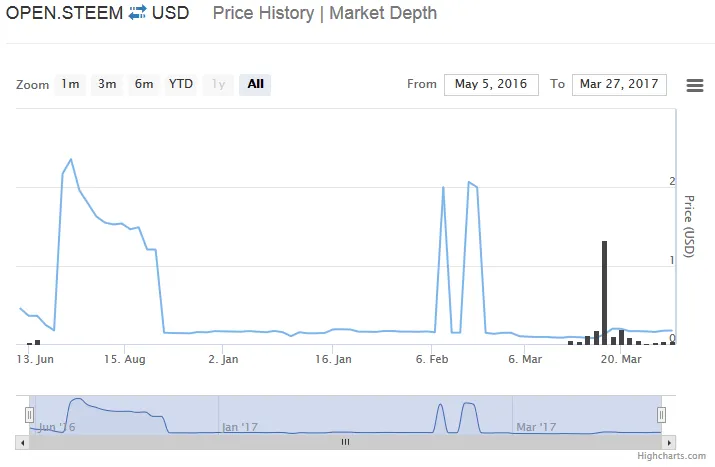Click the 6. Mar axis label

coord(525,359)
